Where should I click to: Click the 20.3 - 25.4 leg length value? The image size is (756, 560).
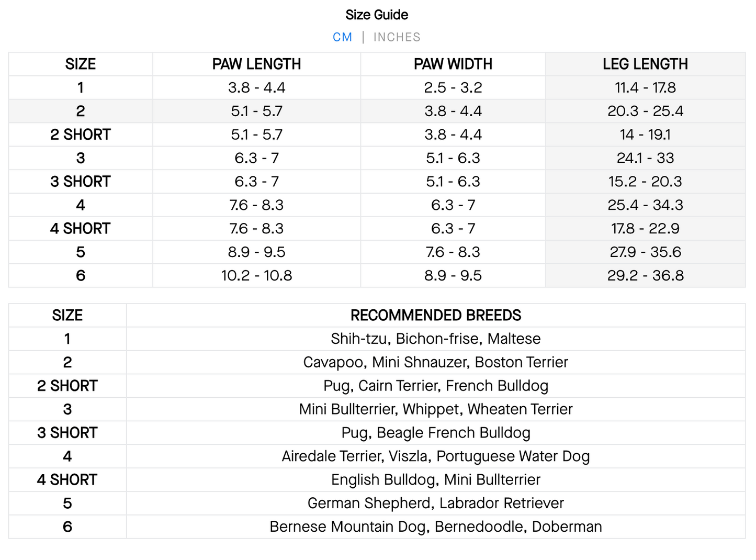tap(645, 111)
